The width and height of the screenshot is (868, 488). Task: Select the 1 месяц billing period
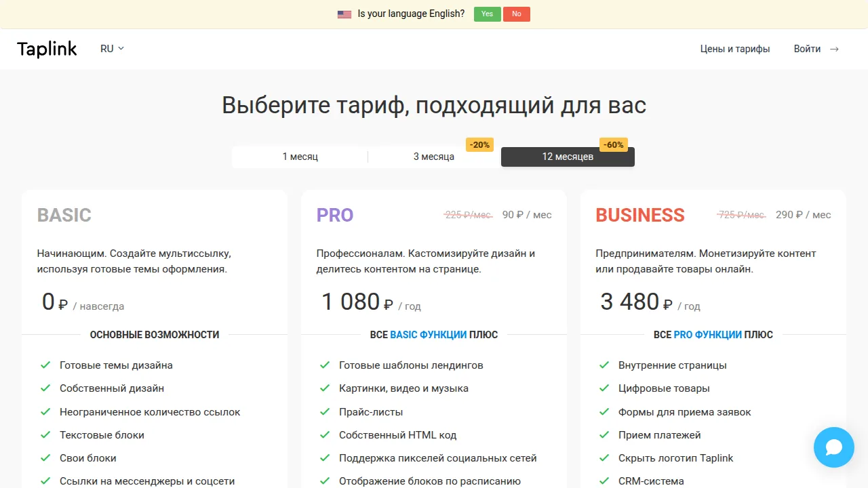(300, 157)
